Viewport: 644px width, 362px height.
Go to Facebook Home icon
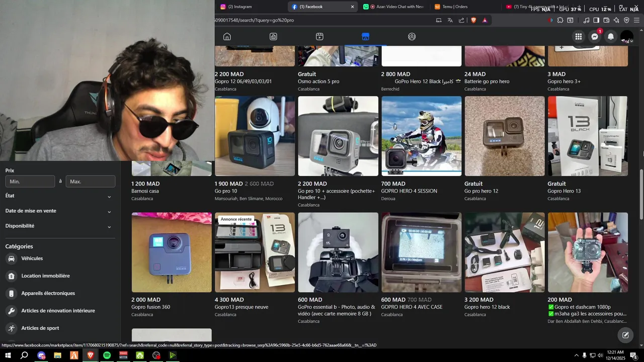pos(227,37)
